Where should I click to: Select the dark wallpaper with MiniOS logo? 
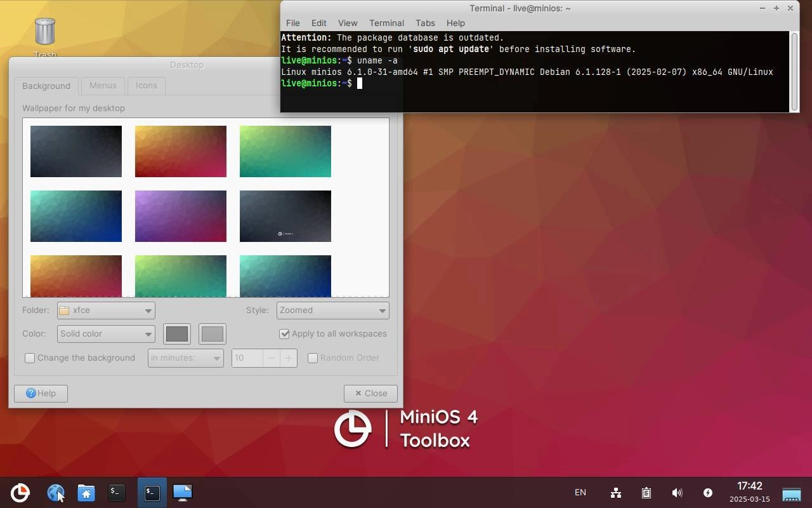(285, 216)
